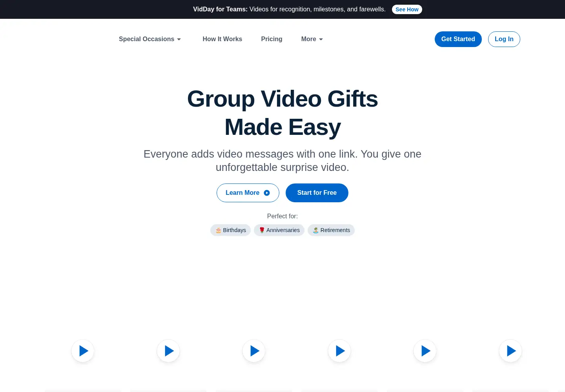Expand the More dropdown menu
Viewport: 565px width, 392px height.
click(312, 39)
